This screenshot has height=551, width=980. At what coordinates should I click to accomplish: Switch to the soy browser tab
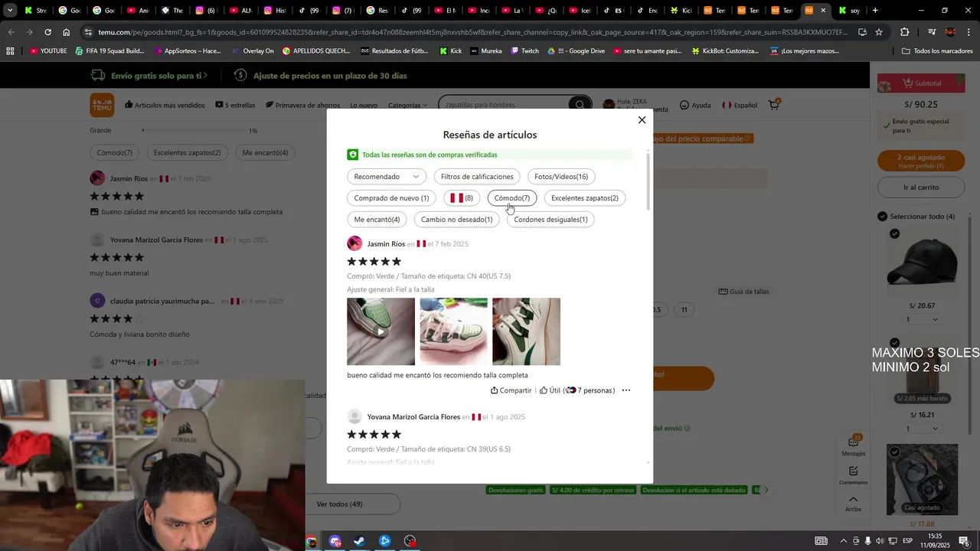click(850, 11)
